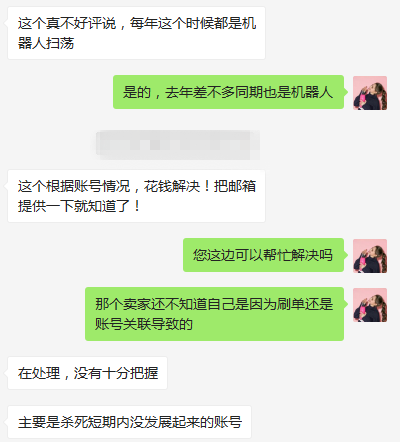The image size is (400, 442).
Task: Click avatar beside 那个卖家还不知道 message
Action: [x=370, y=305]
